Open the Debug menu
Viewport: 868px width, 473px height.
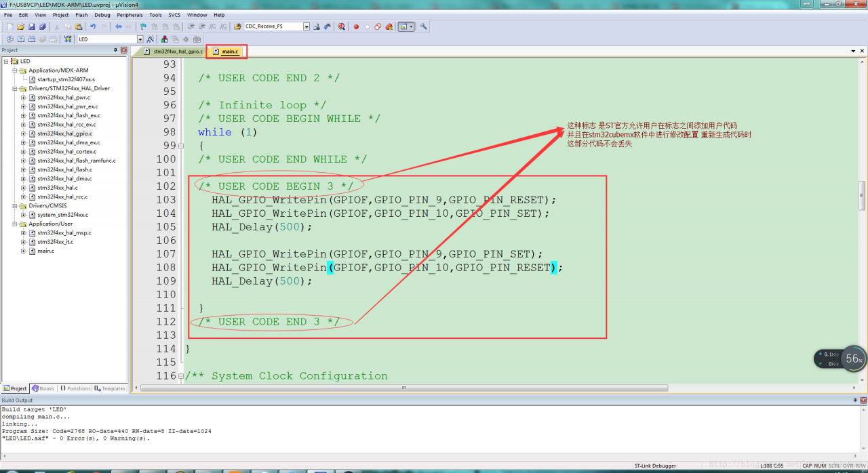point(102,14)
